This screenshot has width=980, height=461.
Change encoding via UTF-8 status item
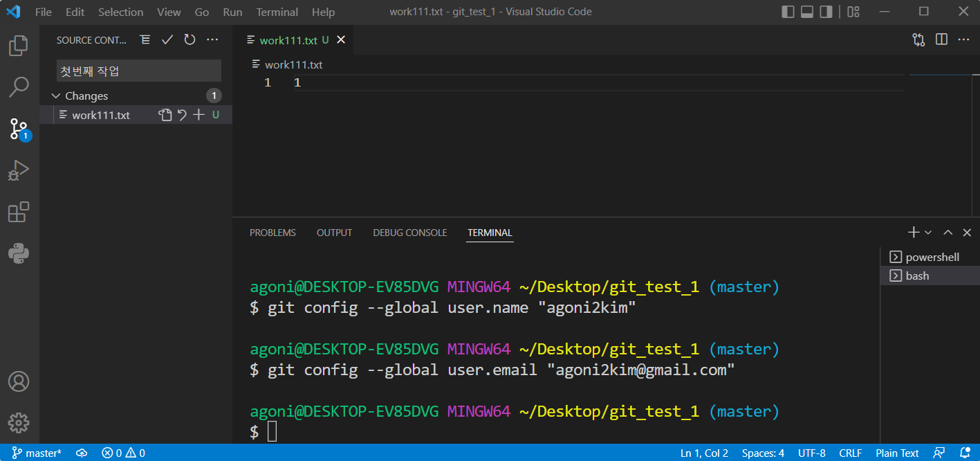[812, 453]
